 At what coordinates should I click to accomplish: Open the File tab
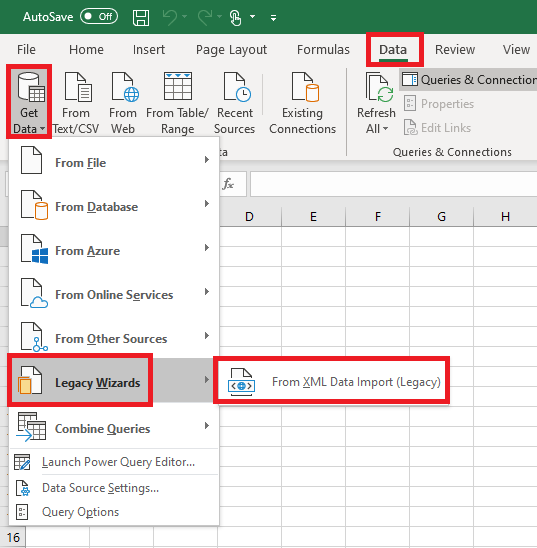tap(26, 49)
